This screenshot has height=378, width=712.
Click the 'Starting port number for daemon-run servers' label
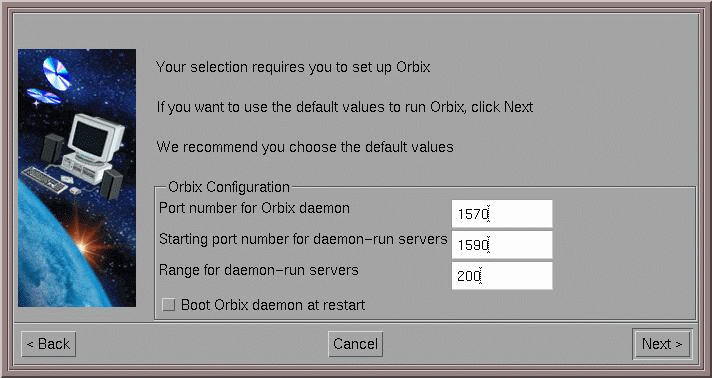pos(303,239)
